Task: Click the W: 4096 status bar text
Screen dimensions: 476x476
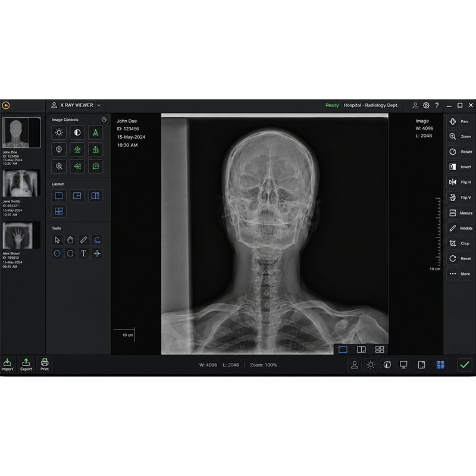Action: tap(208, 365)
